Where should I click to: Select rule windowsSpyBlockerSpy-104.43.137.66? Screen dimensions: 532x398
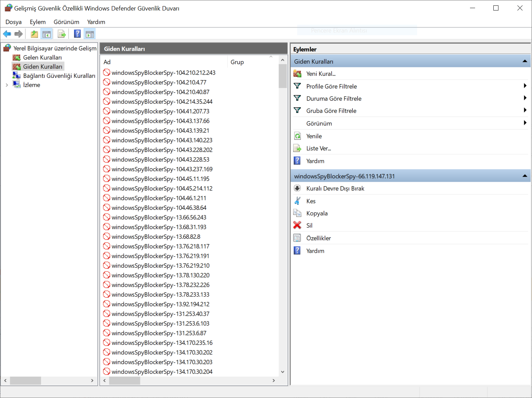pyautogui.click(x=160, y=121)
